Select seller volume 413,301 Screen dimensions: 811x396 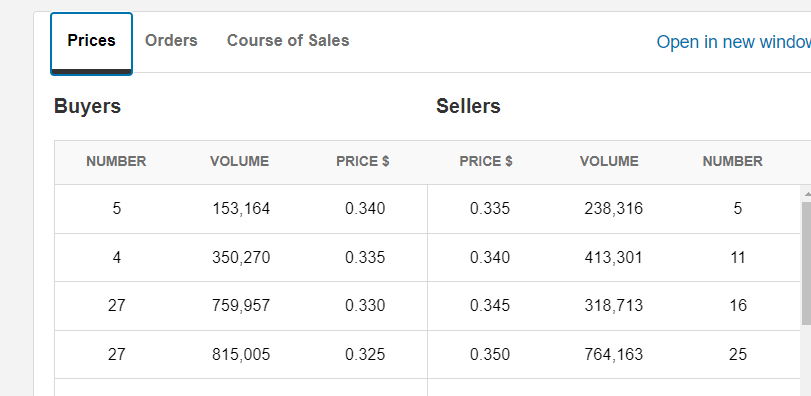(x=613, y=257)
